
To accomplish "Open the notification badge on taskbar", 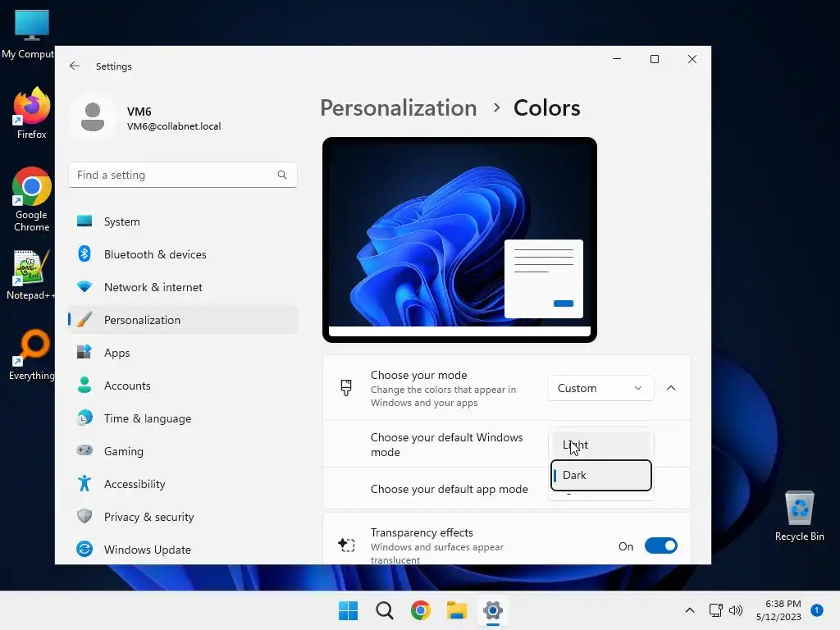I will tap(817, 609).
